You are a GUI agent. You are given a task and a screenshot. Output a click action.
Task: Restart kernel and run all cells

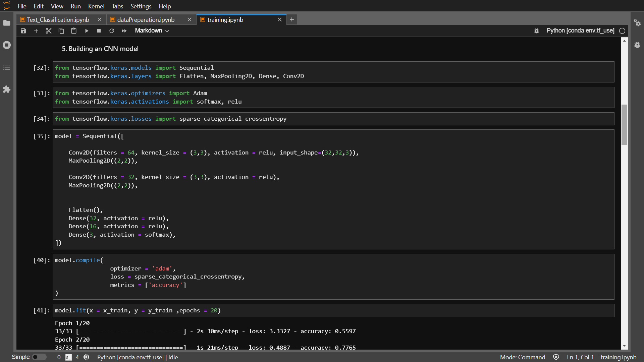pyautogui.click(x=124, y=31)
